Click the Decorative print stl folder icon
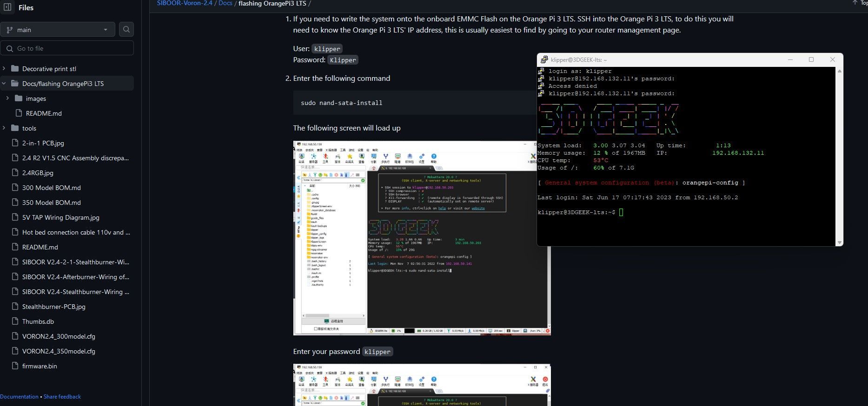The image size is (868, 406). pyautogui.click(x=15, y=69)
